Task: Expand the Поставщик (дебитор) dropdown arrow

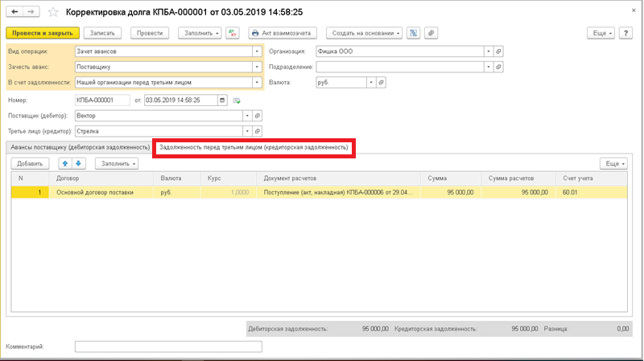Action: pos(247,116)
